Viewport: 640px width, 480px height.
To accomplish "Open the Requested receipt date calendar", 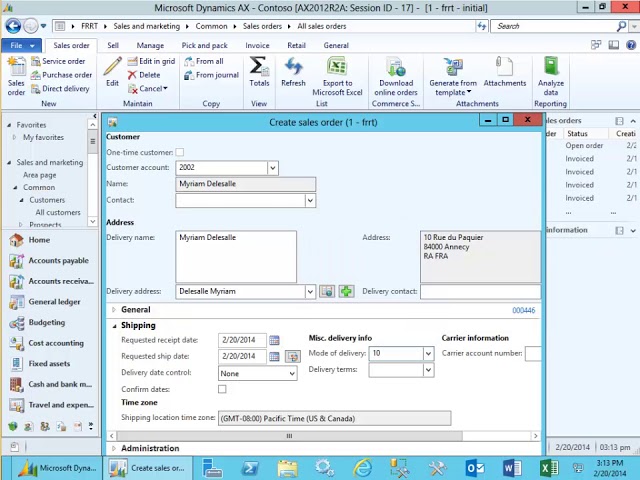I will (x=274, y=340).
